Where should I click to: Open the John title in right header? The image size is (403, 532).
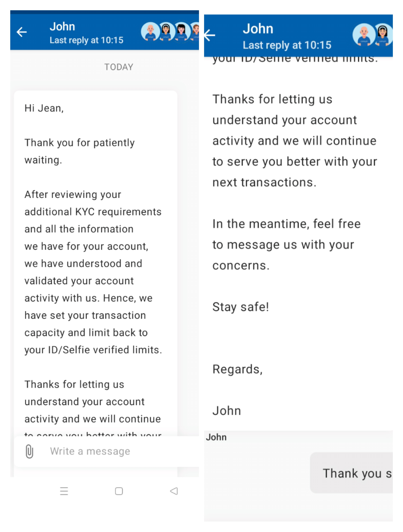258,29
